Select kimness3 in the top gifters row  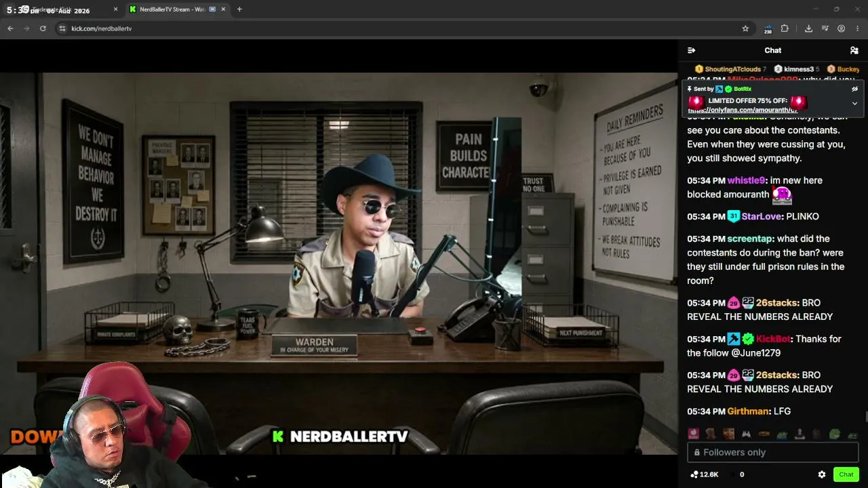[x=797, y=69]
